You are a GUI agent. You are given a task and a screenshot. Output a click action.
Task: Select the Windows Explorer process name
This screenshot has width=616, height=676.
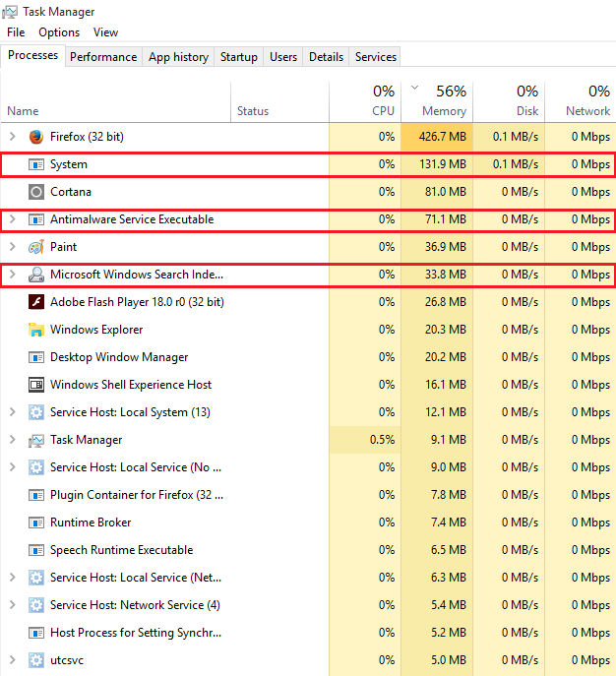(96, 330)
